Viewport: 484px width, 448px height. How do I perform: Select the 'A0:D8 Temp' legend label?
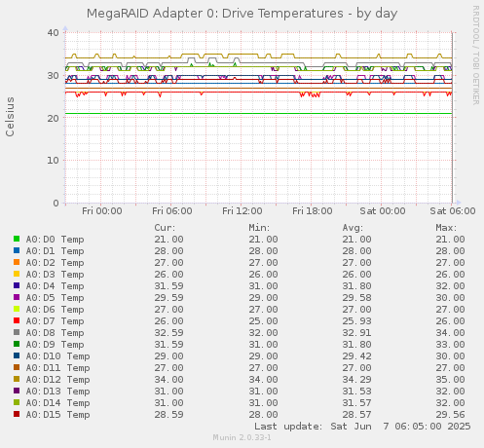(x=55, y=333)
